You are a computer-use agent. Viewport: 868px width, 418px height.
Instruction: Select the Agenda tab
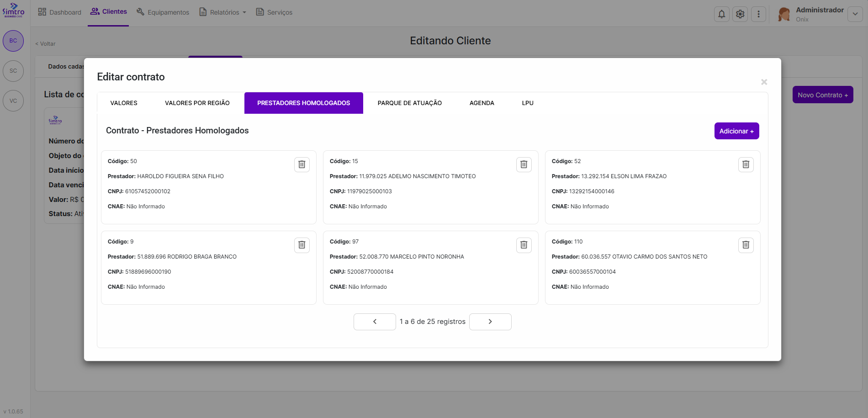coord(482,103)
